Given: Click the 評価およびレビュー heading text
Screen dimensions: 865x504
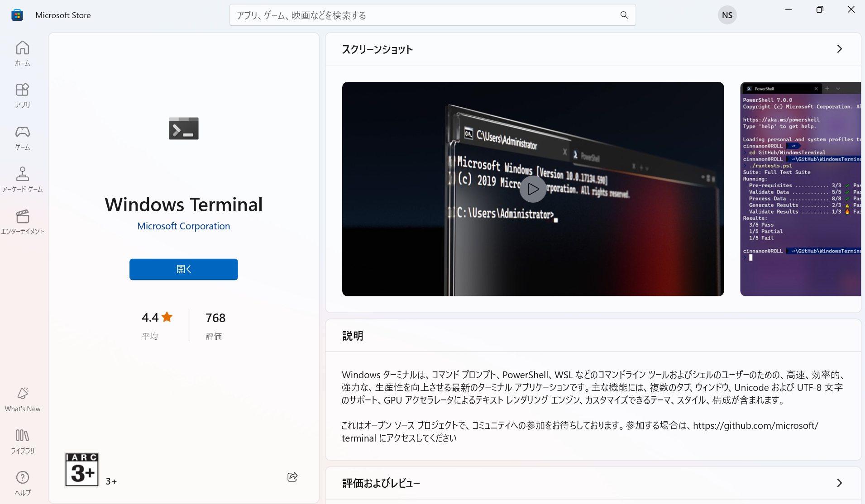Looking at the screenshot, I should coord(381,483).
